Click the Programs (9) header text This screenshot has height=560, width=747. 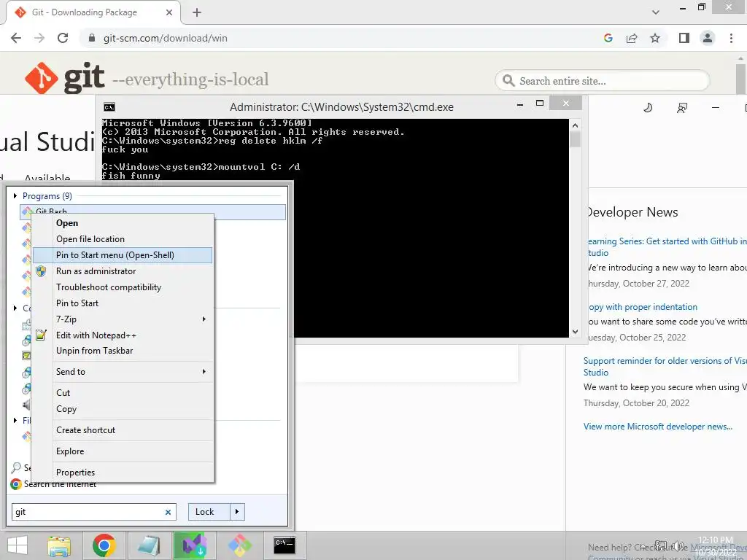click(x=47, y=195)
